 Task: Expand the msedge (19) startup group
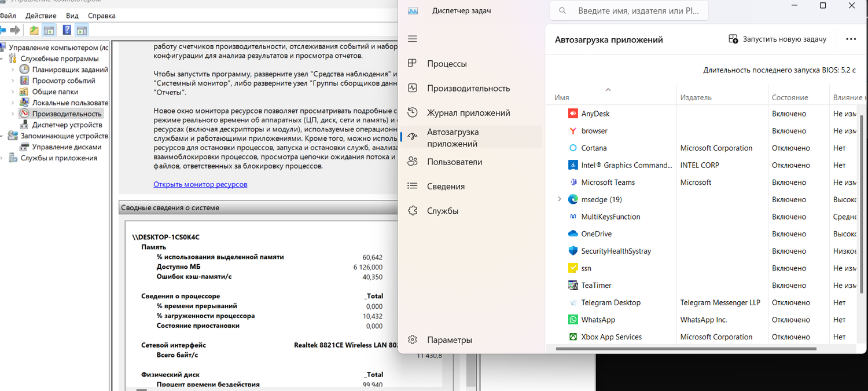click(x=559, y=199)
